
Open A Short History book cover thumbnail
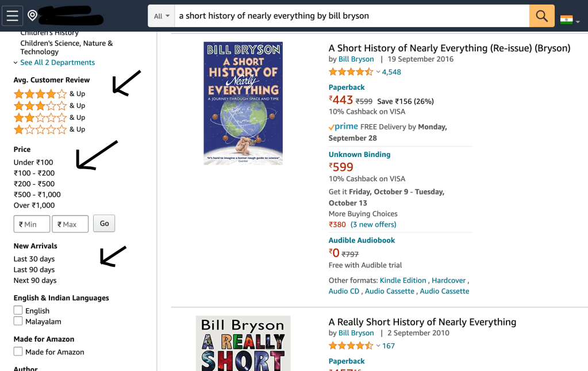click(243, 104)
